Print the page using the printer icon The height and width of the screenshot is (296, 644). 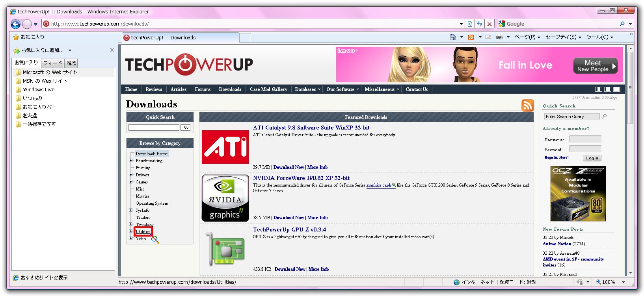(499, 37)
